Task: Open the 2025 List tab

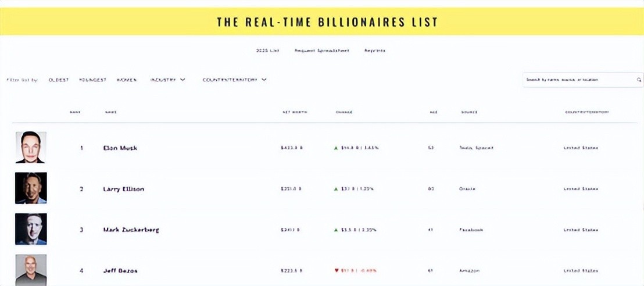Action: 267,51
